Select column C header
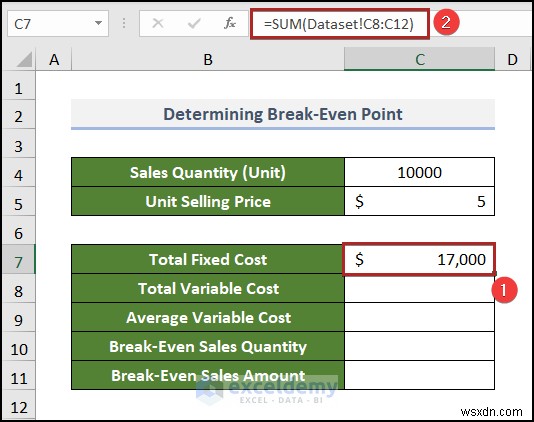534x422 pixels. pos(420,60)
